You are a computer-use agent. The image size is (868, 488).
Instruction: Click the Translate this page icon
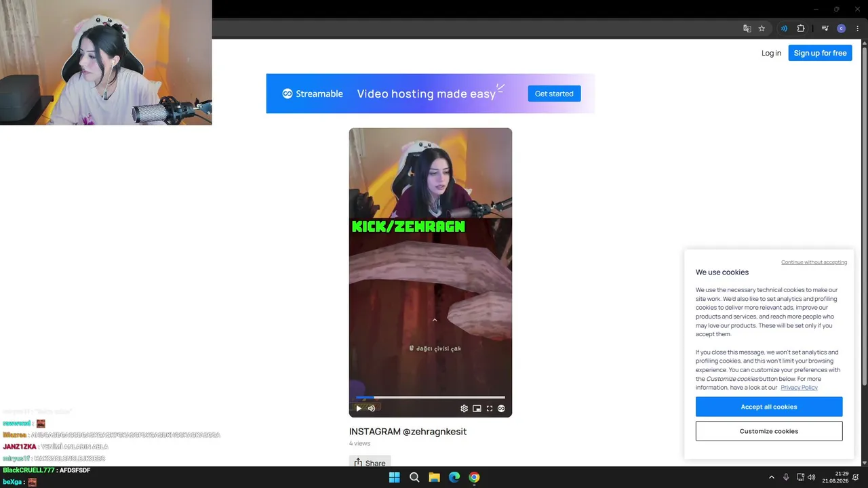click(x=747, y=28)
